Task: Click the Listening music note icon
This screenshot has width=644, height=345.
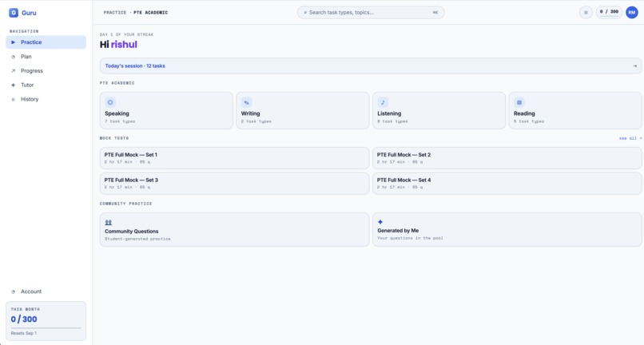Action: [383, 102]
